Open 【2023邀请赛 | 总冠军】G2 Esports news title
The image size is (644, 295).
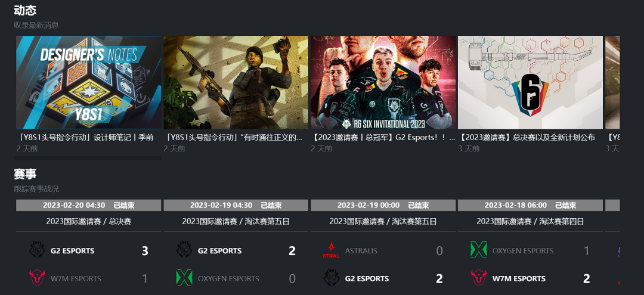click(x=382, y=138)
